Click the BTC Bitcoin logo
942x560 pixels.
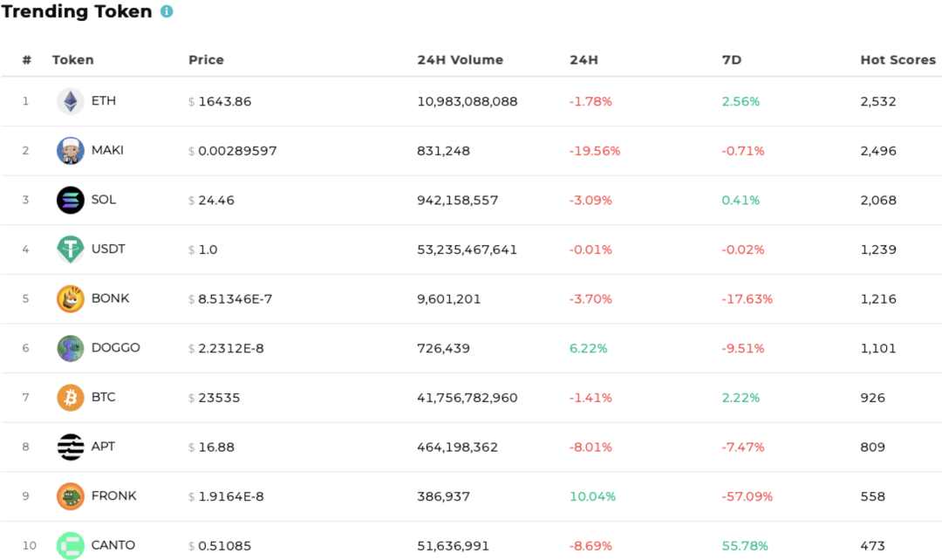coord(71,397)
